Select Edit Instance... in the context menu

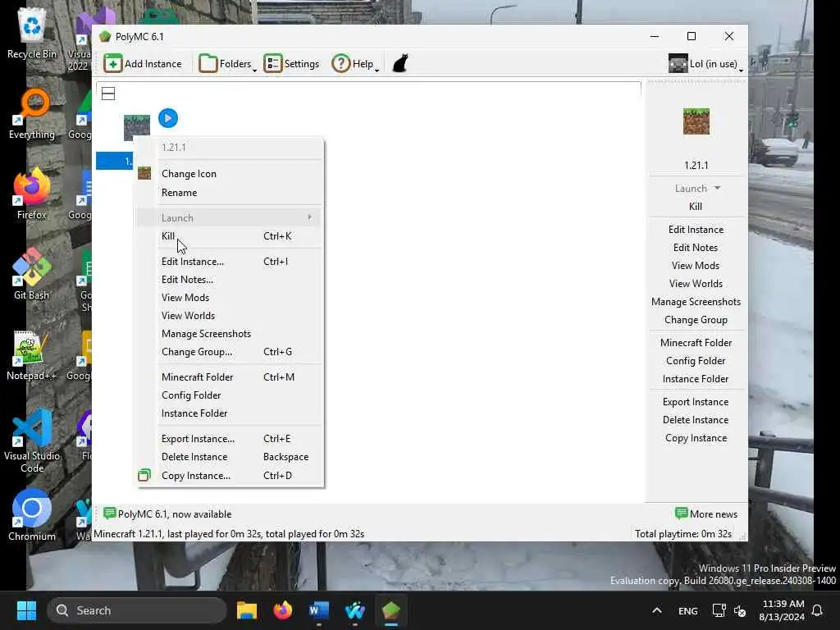click(x=229, y=262)
